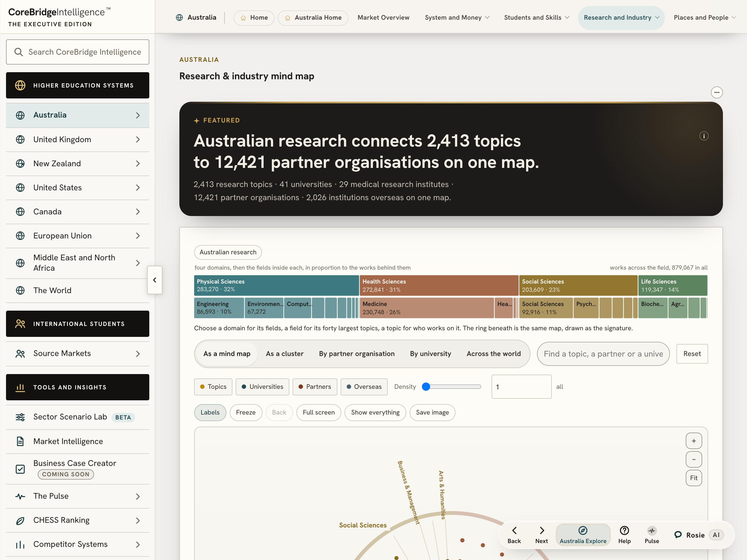Viewport: 747px width, 560px height.
Task: Click the International Students people icon
Action: tap(20, 324)
